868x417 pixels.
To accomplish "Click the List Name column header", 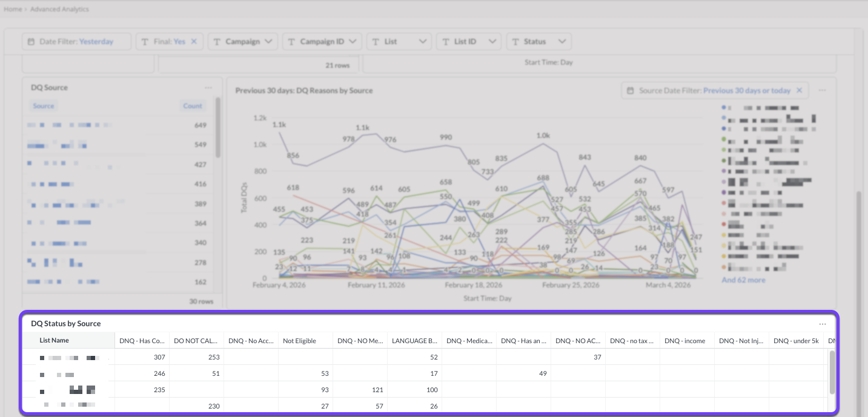I will point(55,341).
